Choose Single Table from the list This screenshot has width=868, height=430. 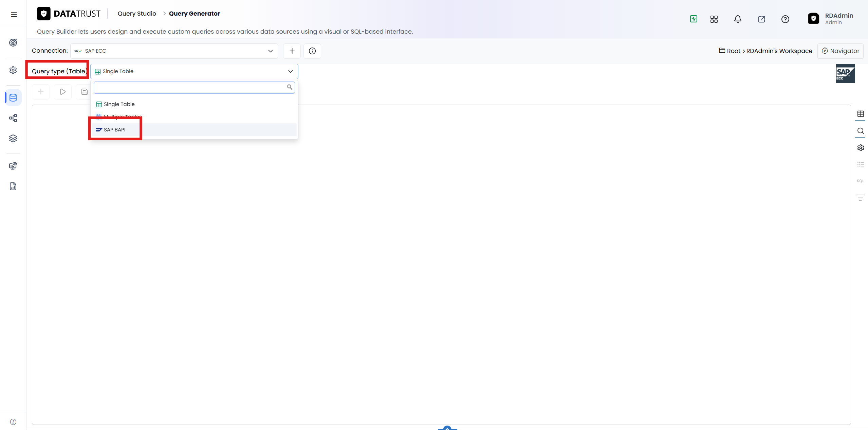coord(194,104)
